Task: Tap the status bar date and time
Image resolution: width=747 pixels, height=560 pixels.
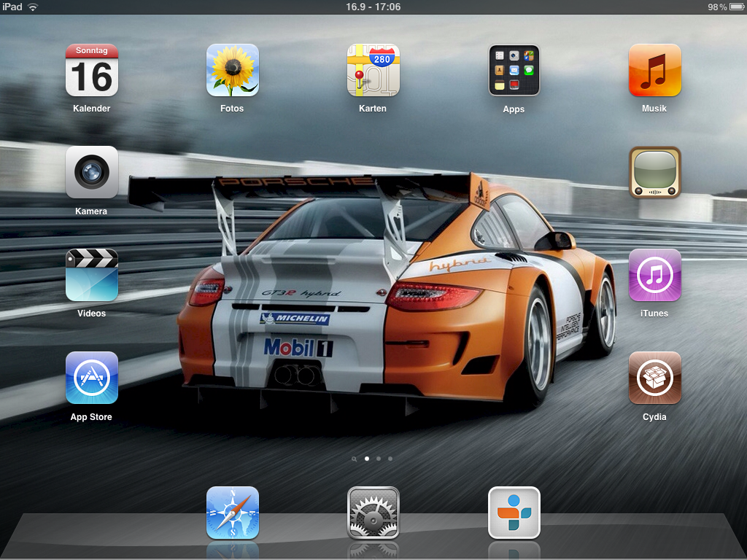Action: pyautogui.click(x=373, y=7)
